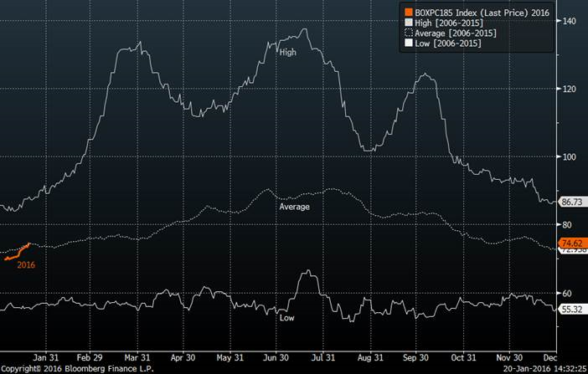588x374 pixels.
Task: Click the Jun 30 date on the x-axis
Action: [x=277, y=354]
